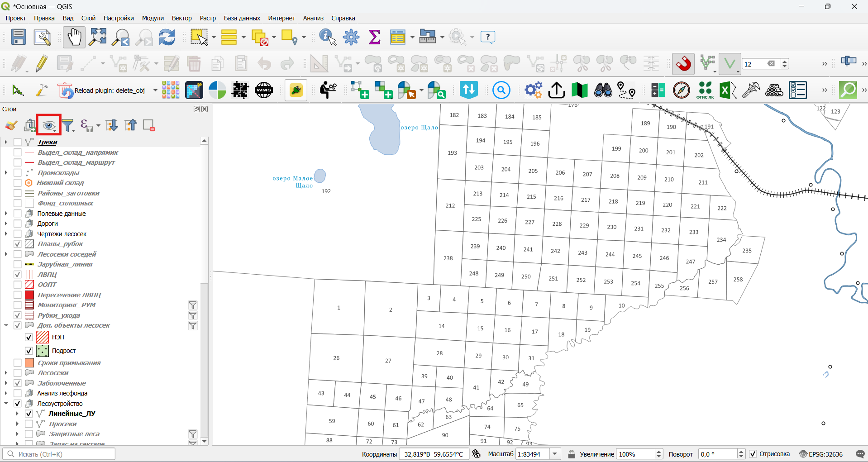Collapse the Лесоустройство layer group
The width and height of the screenshot is (868, 462).
pos(6,403)
